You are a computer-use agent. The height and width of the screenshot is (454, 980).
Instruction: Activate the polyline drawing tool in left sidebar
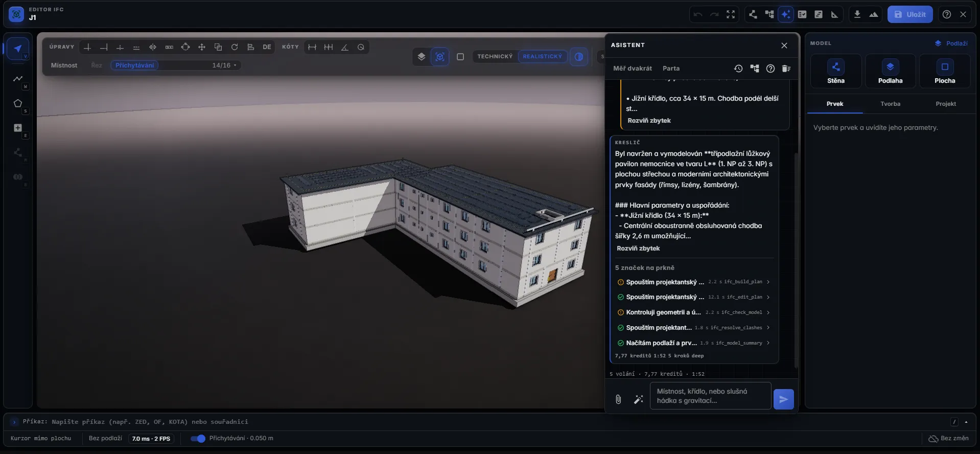[18, 79]
